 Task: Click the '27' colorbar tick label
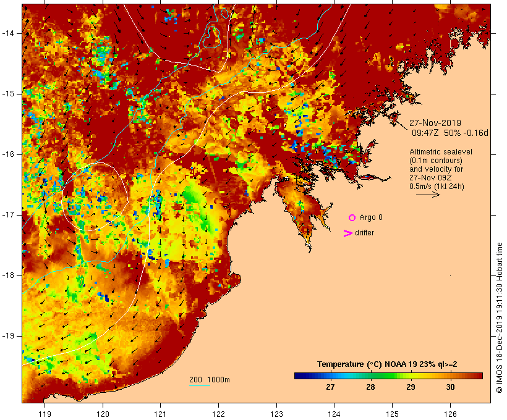(330, 387)
